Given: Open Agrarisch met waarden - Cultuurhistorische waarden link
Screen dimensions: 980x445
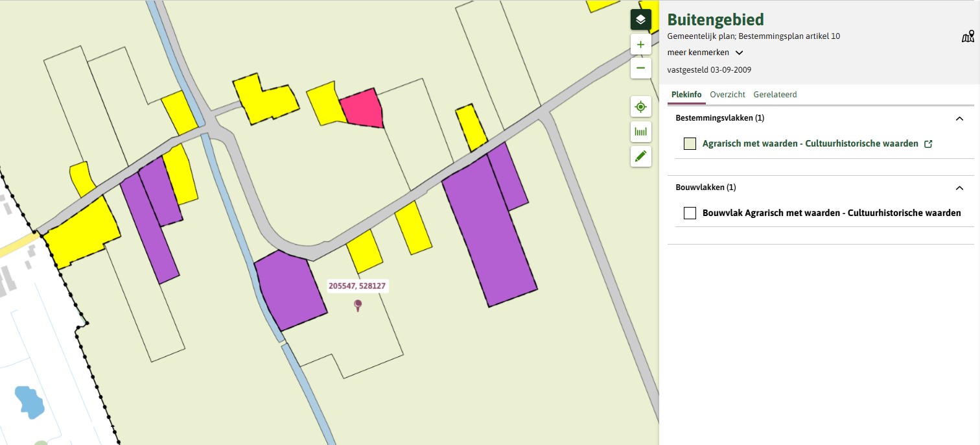Looking at the screenshot, I should pyautogui.click(x=810, y=143).
